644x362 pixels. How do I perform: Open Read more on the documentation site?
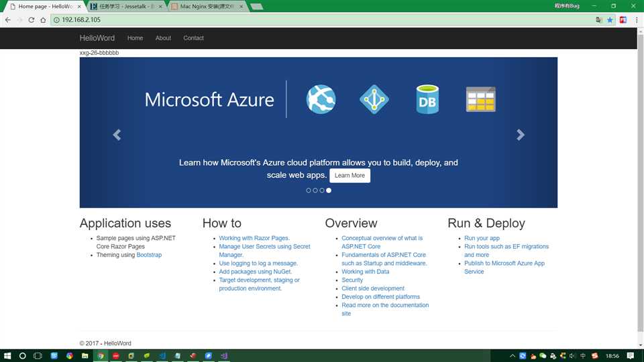385,309
